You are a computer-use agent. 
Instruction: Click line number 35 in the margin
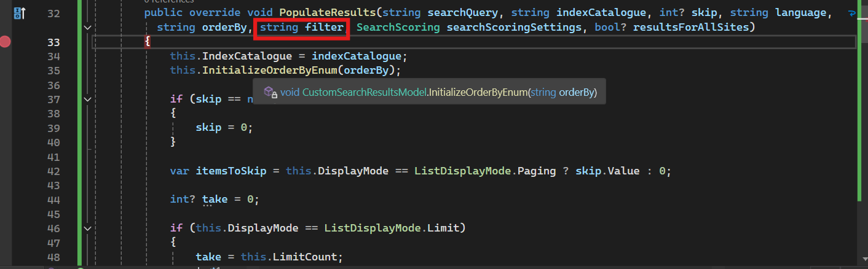pos(53,71)
